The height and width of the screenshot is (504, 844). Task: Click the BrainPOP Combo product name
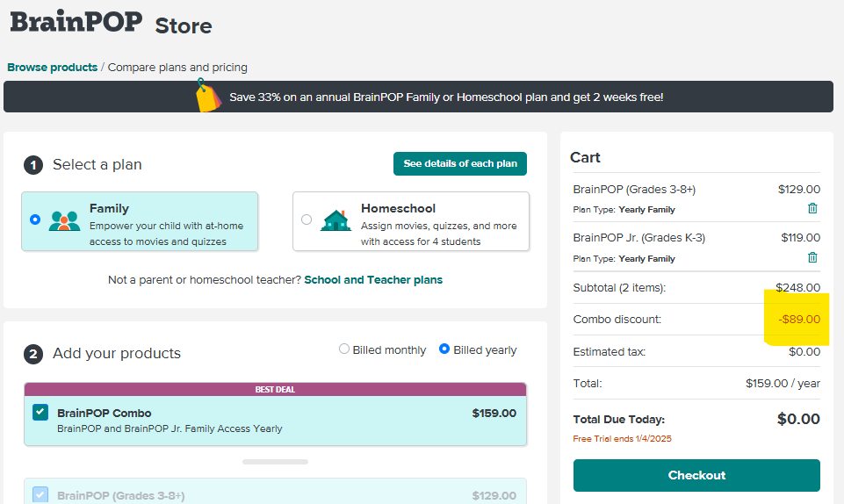pyautogui.click(x=105, y=413)
